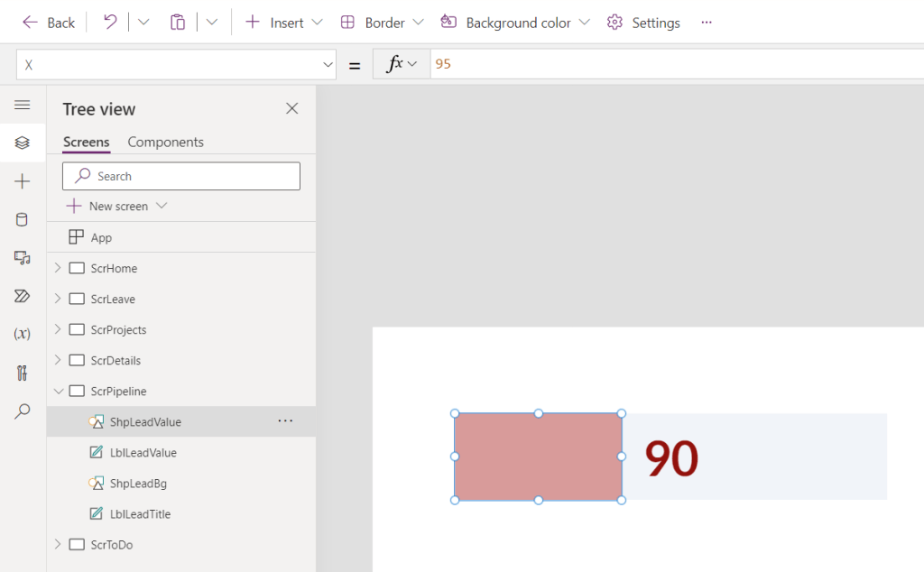Select the Media panel icon
Viewport: 924px width, 572px height.
click(x=23, y=257)
